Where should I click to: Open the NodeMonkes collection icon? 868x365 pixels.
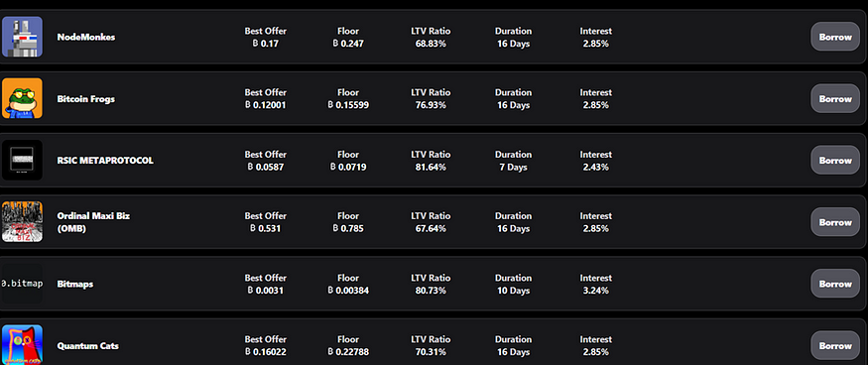(x=22, y=37)
